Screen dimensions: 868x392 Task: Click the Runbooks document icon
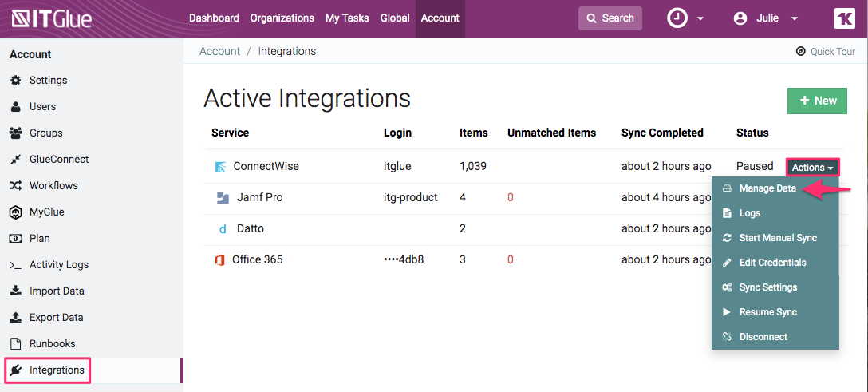pos(16,344)
